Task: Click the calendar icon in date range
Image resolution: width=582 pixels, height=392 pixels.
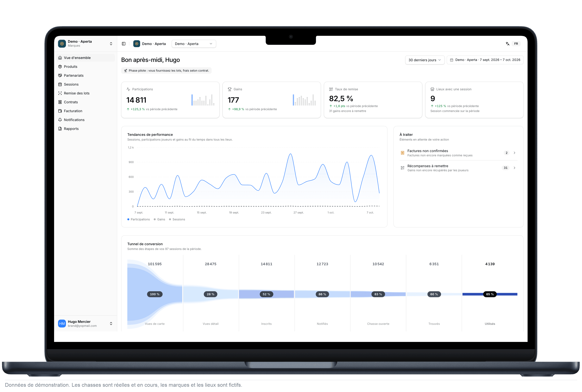Action: pyautogui.click(x=451, y=60)
